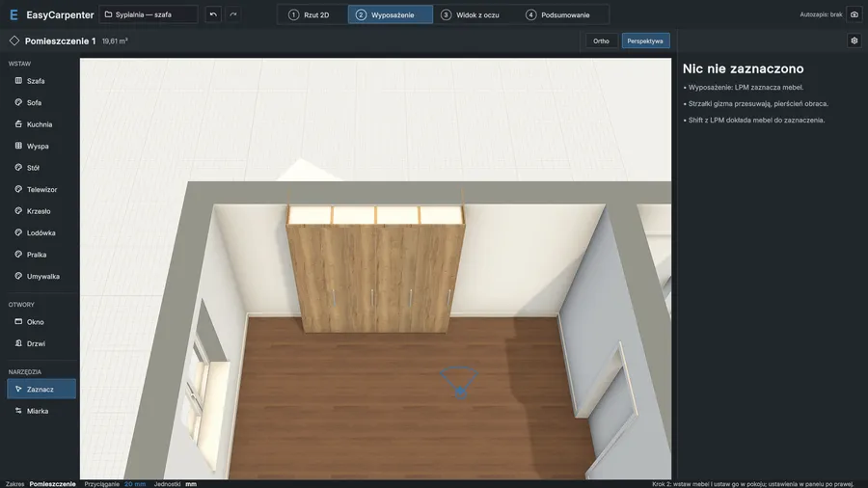Open the Widok z oczu step
The width and height of the screenshot is (868, 488).
click(470, 14)
